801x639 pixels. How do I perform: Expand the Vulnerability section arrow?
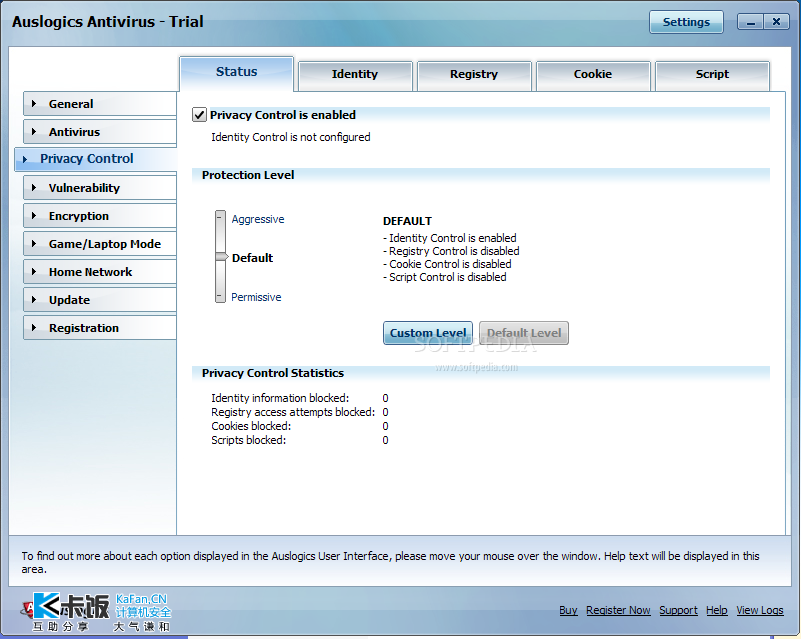pos(34,188)
